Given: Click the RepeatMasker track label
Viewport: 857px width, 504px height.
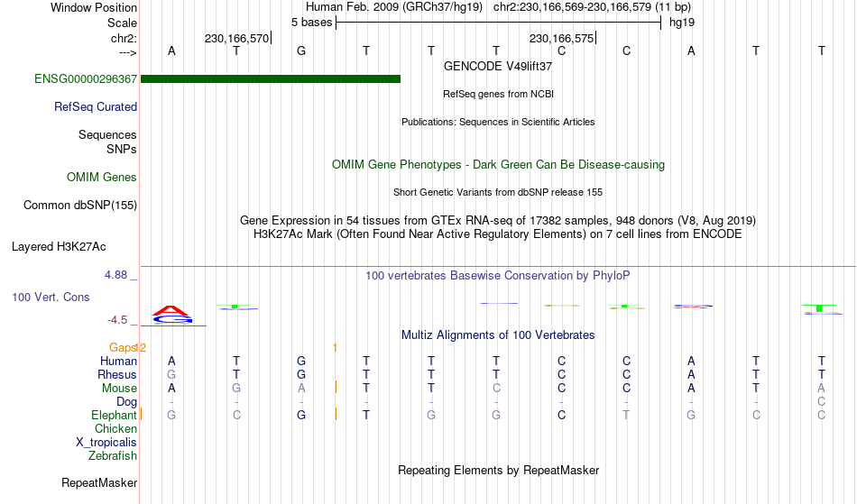Looking at the screenshot, I should (x=99, y=482).
